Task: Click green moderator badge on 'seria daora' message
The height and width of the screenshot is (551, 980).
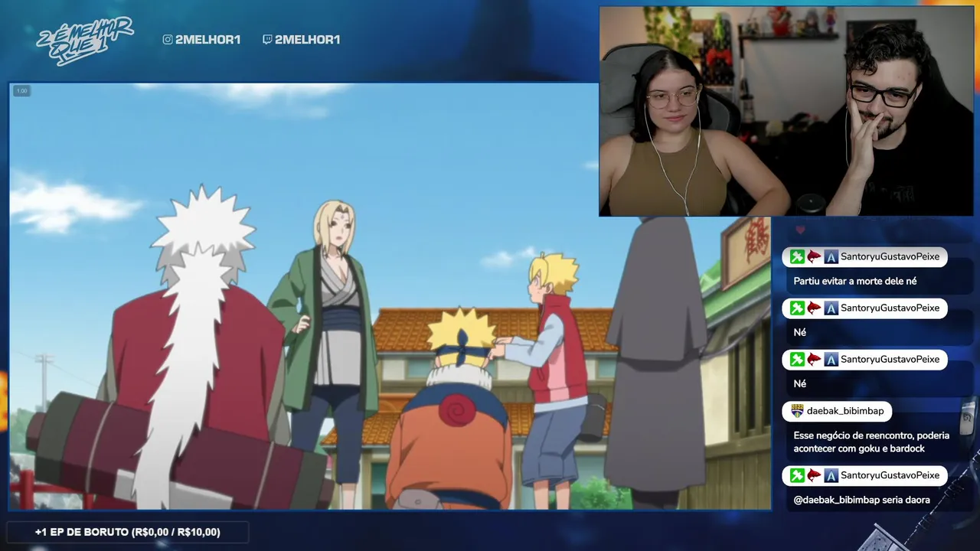Action: click(x=797, y=476)
